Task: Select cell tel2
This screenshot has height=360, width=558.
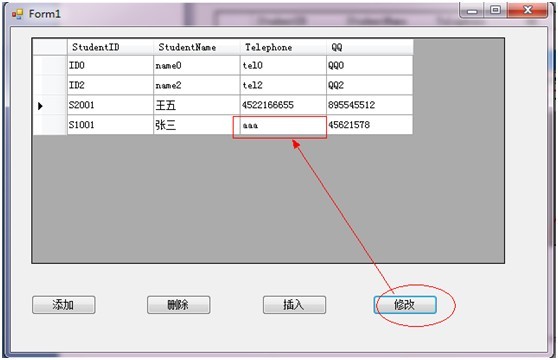Action: click(x=283, y=85)
